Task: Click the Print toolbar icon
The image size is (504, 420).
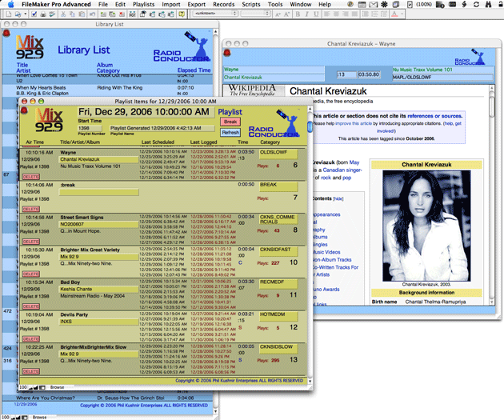Action: point(43,14)
